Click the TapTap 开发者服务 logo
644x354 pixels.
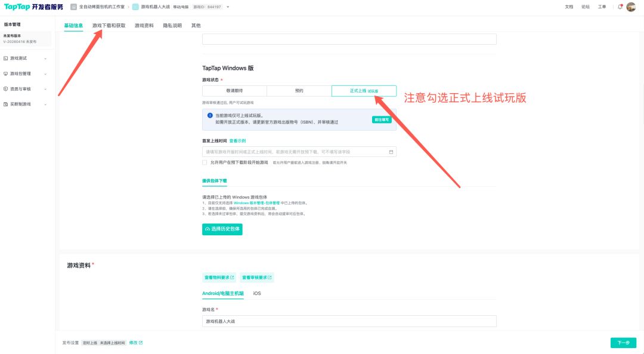[33, 7]
